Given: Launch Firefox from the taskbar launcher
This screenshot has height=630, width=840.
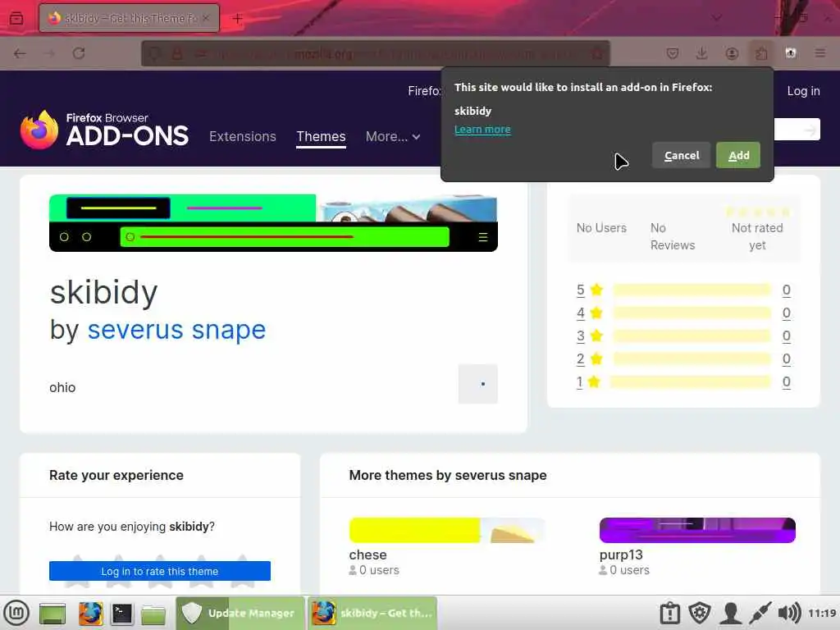Looking at the screenshot, I should click(x=90, y=614).
